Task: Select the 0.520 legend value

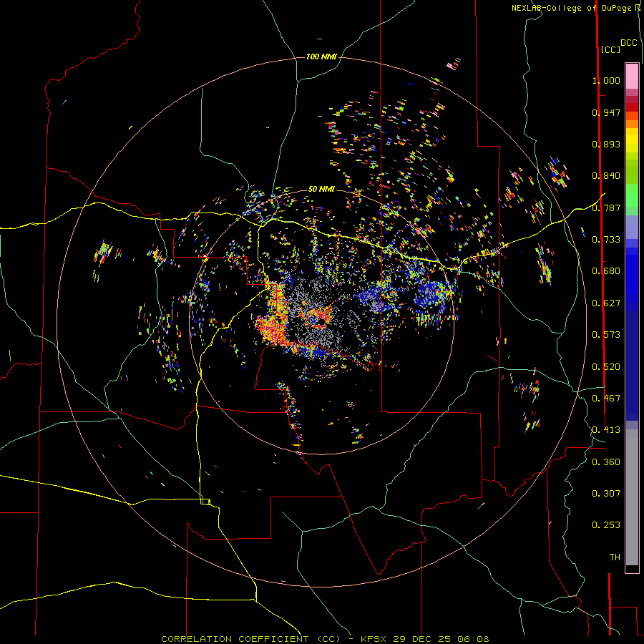Action: pos(606,367)
